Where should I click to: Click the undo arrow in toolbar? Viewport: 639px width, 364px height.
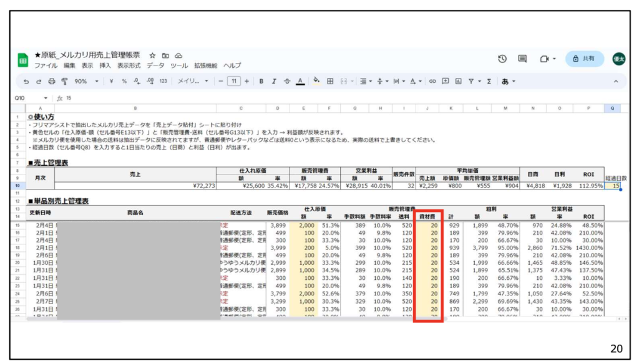(x=26, y=81)
